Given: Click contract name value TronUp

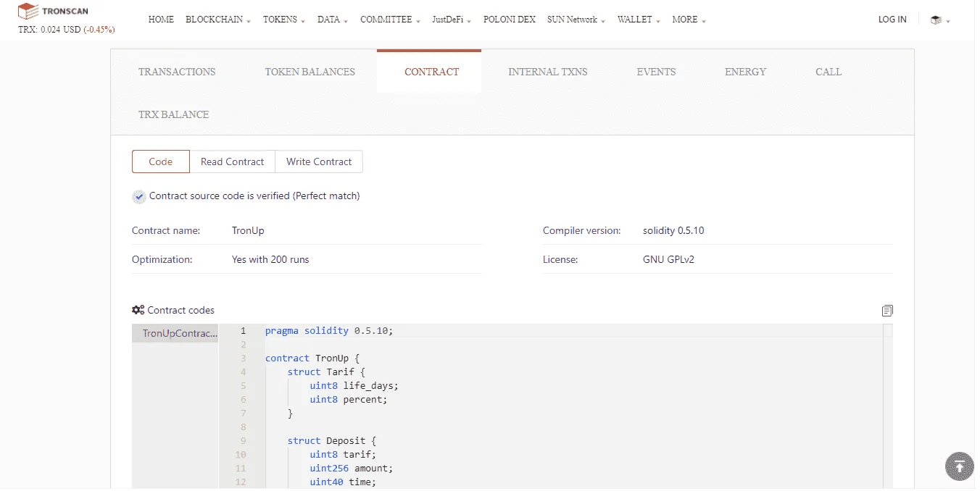Looking at the screenshot, I should (x=248, y=230).
